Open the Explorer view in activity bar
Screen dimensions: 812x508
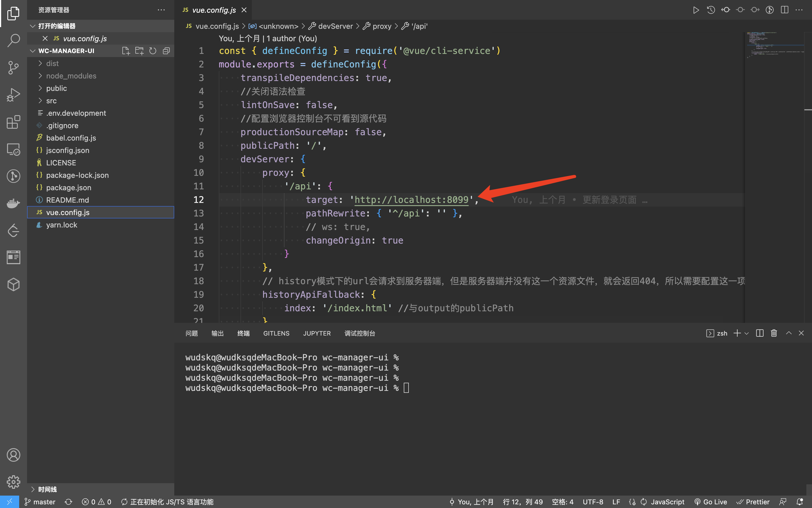click(14, 14)
